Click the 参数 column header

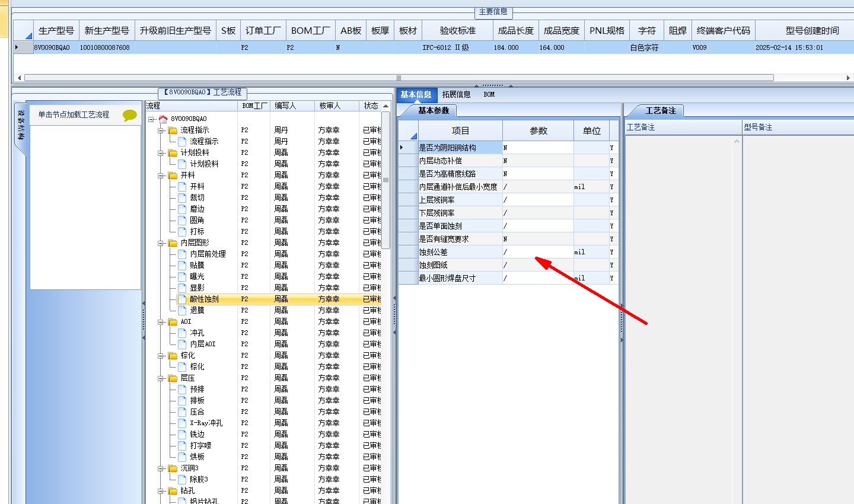538,130
